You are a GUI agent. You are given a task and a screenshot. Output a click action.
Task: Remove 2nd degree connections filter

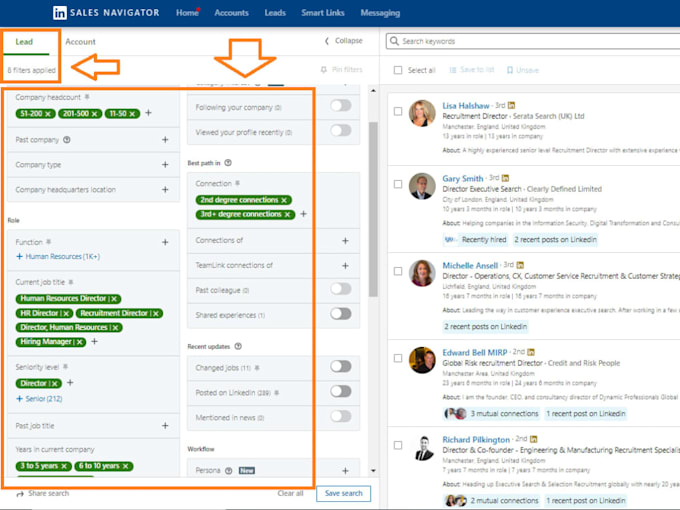[284, 200]
